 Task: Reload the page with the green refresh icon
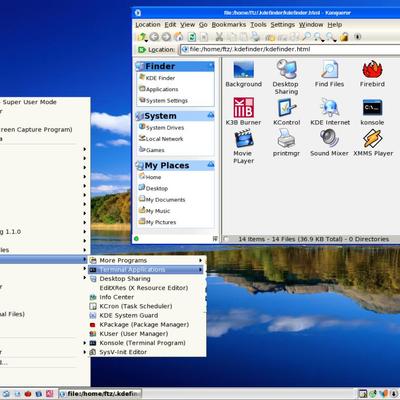[x=192, y=37]
